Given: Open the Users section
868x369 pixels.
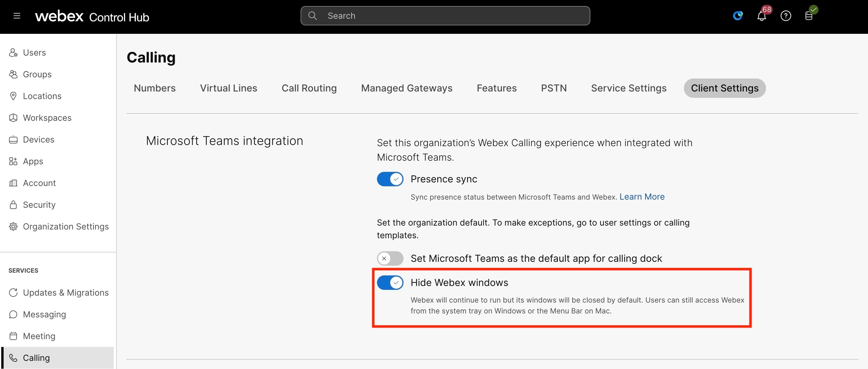Looking at the screenshot, I should click(34, 53).
